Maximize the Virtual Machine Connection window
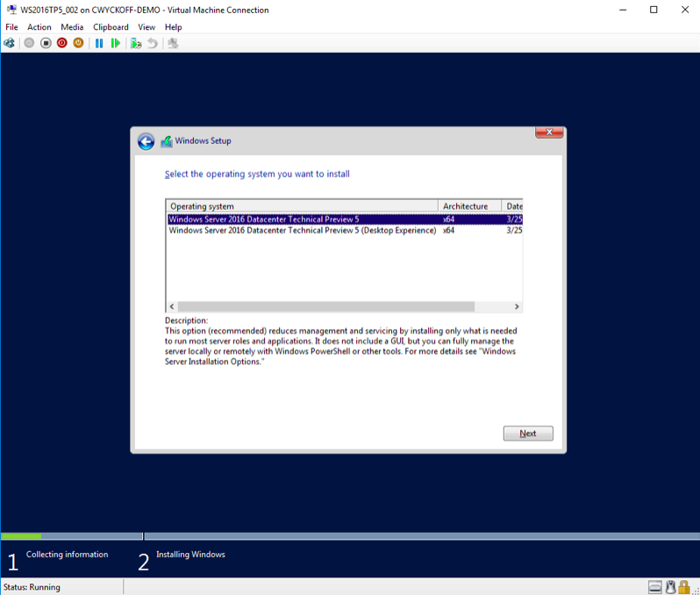The image size is (700, 595). [654, 10]
